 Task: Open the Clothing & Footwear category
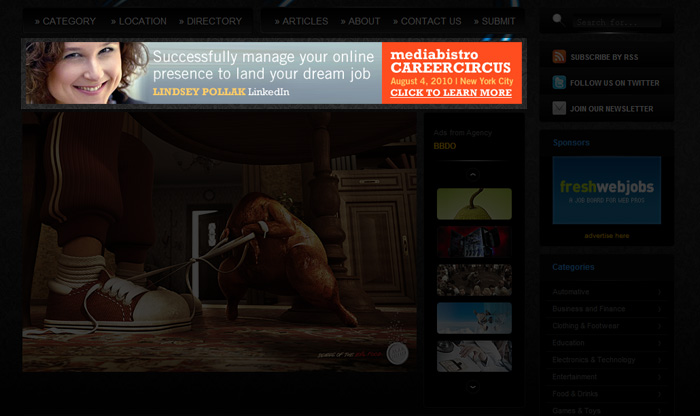(x=585, y=326)
